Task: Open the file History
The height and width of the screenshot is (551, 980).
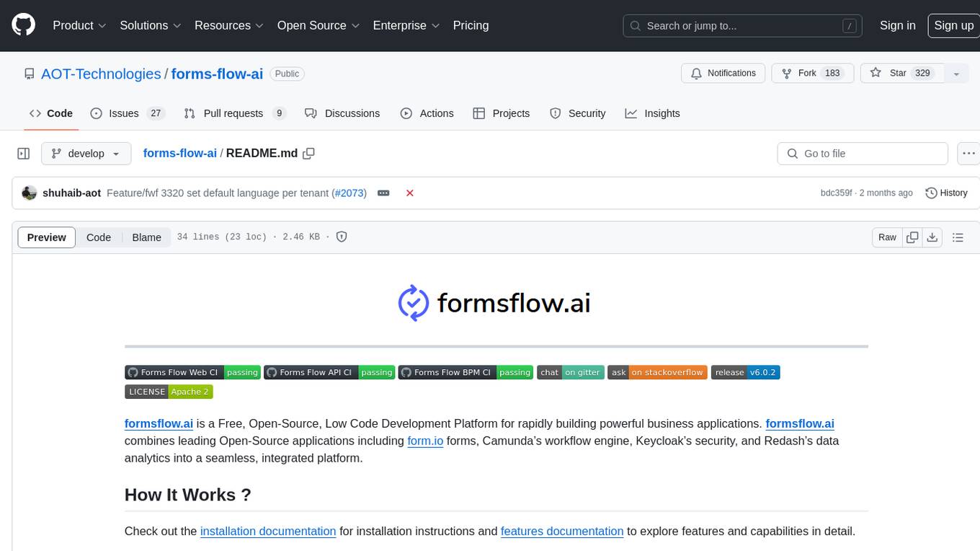Action: [x=946, y=193]
